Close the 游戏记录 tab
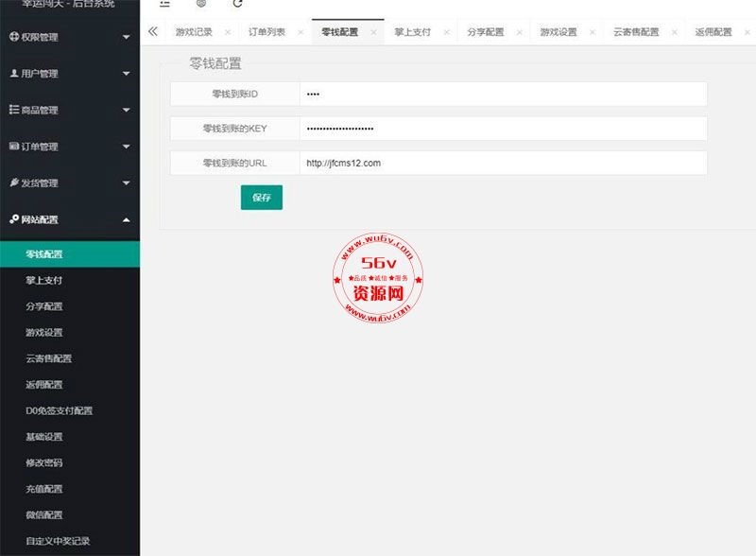The height and width of the screenshot is (556, 756). click(228, 32)
